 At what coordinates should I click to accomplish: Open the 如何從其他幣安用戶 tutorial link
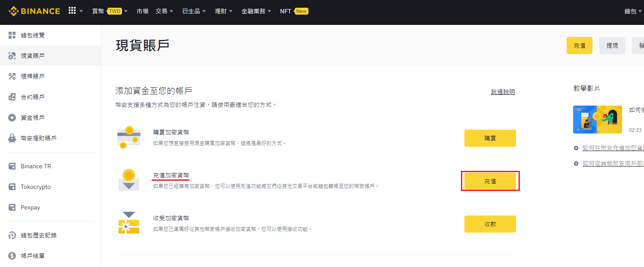pos(613,164)
